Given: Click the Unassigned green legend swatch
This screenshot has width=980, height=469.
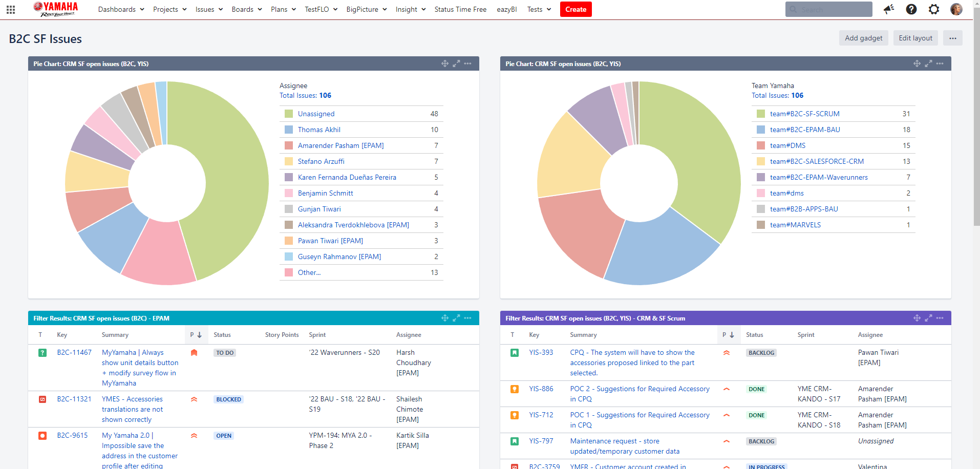Looking at the screenshot, I should [x=289, y=114].
